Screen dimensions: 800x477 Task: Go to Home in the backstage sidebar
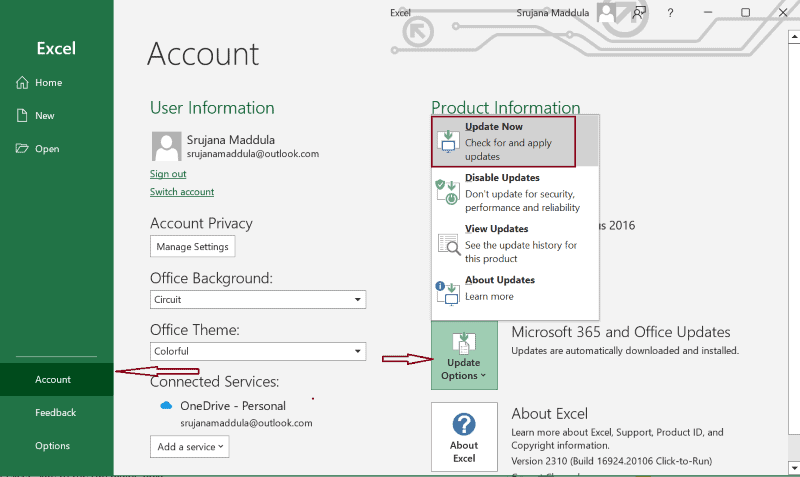click(x=57, y=82)
